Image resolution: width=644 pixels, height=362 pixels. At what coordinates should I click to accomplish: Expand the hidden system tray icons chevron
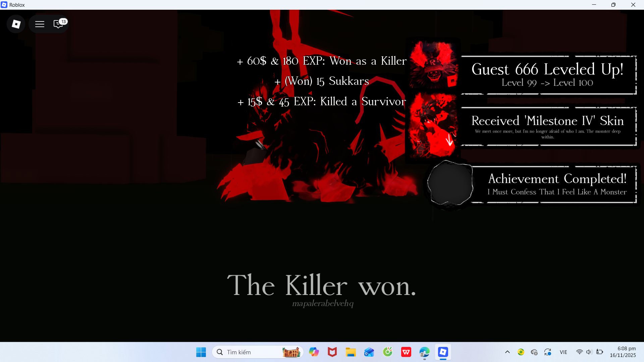coord(507,352)
